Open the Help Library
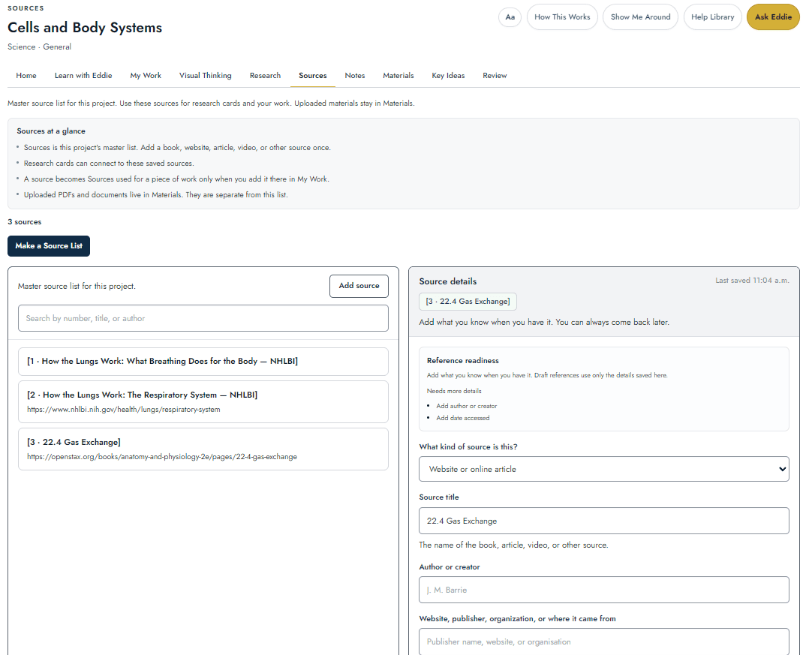This screenshot has width=812, height=655. point(713,17)
